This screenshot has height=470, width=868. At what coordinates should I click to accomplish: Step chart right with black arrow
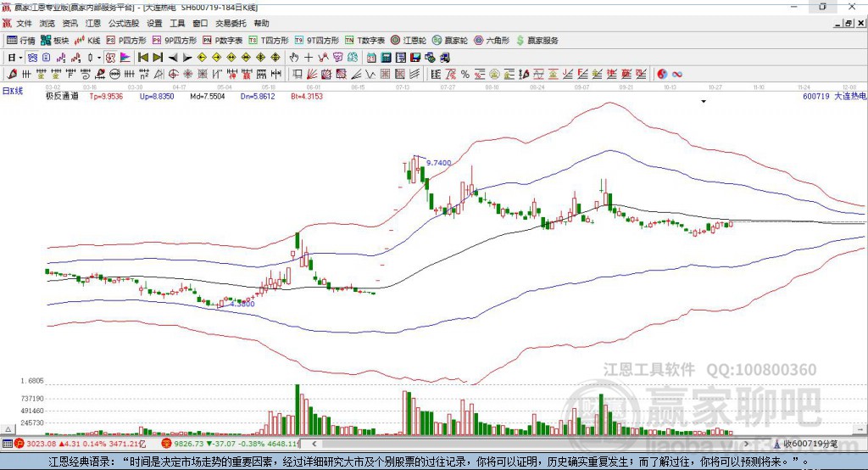[x=187, y=58]
